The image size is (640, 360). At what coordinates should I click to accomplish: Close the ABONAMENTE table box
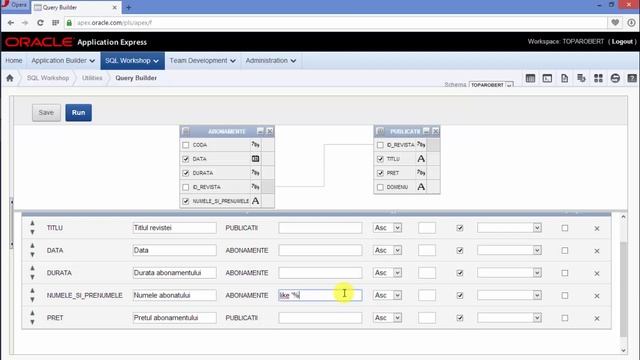(270, 131)
